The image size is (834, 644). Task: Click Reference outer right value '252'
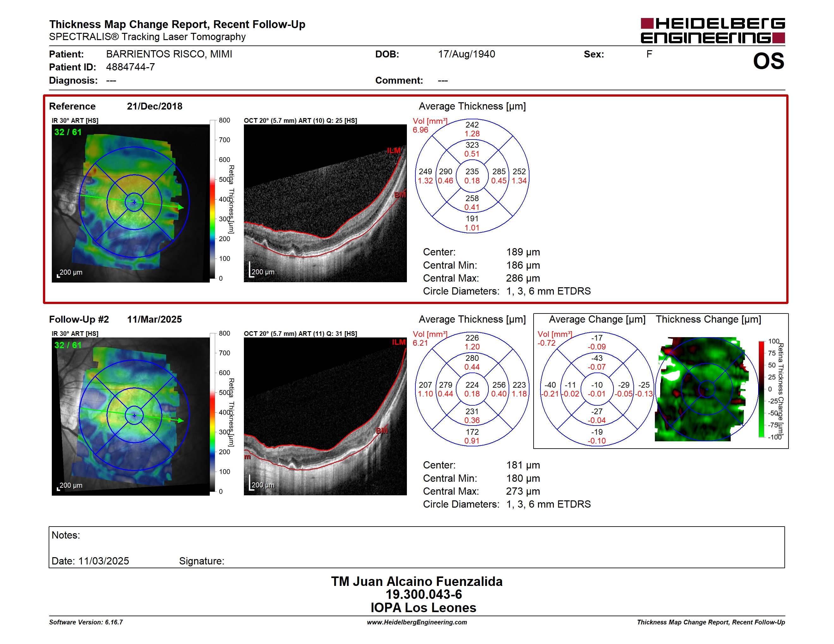(519, 172)
